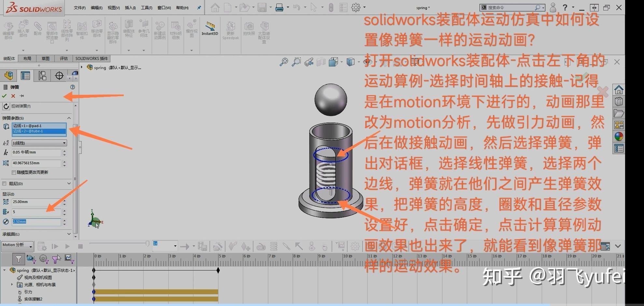Click the zoom to fit icon
This screenshot has width=644, height=306.
pos(284,62)
